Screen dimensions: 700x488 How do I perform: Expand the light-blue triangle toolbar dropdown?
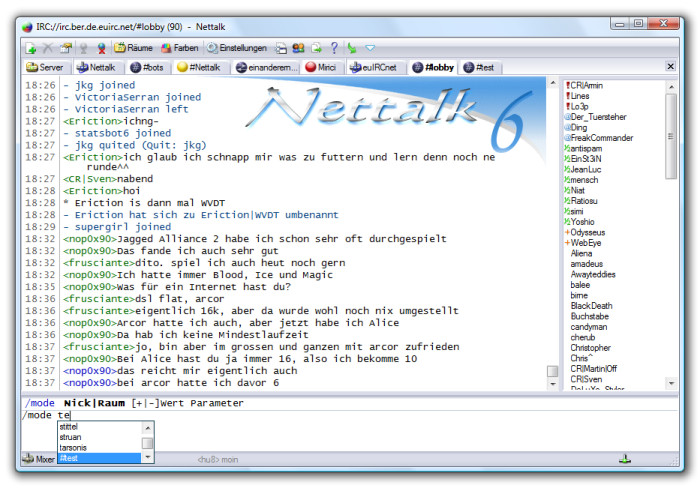click(x=370, y=48)
